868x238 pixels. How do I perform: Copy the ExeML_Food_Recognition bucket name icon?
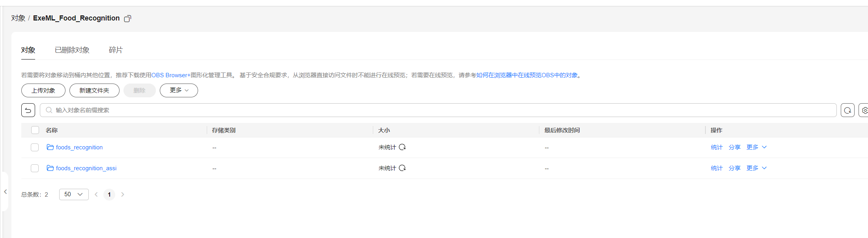click(127, 19)
